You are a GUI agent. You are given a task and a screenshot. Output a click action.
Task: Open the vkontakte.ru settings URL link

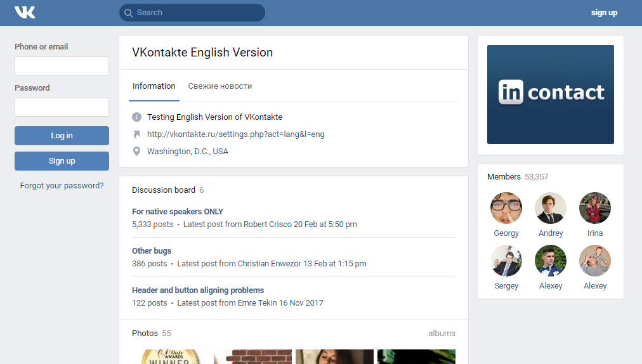pos(236,134)
